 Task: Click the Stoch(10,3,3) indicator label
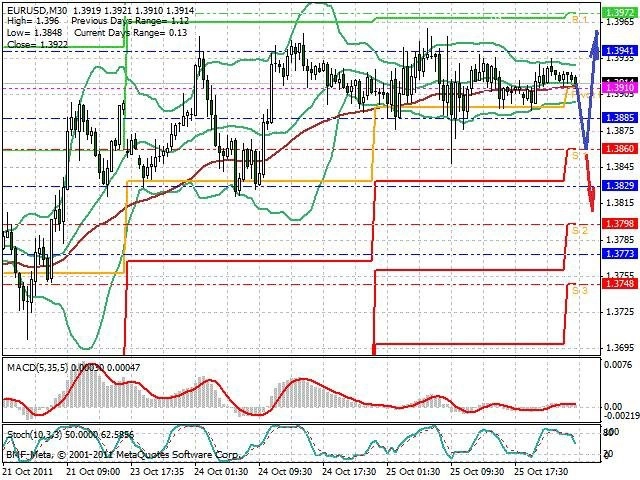(x=35, y=435)
